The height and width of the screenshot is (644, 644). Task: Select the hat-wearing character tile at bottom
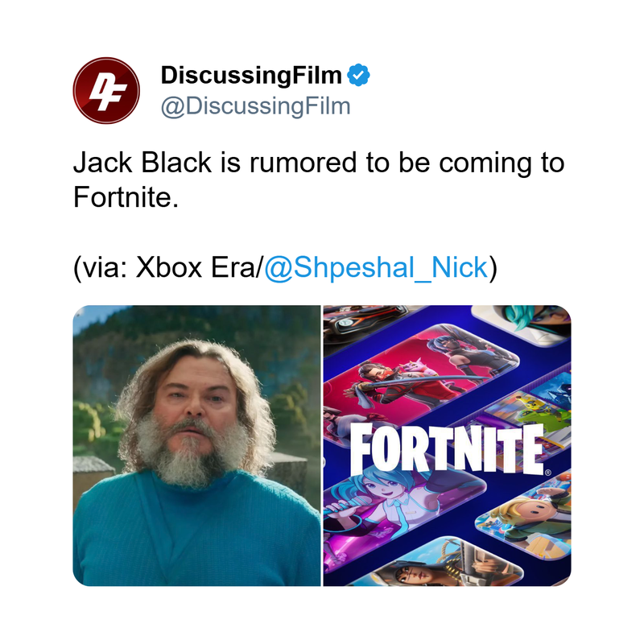444,565
